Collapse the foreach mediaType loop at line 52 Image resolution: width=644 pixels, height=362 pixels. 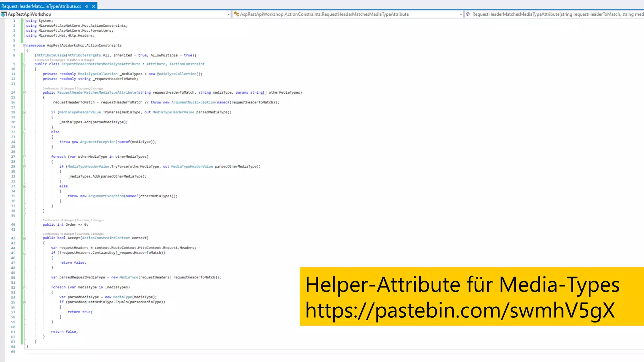[25, 288]
